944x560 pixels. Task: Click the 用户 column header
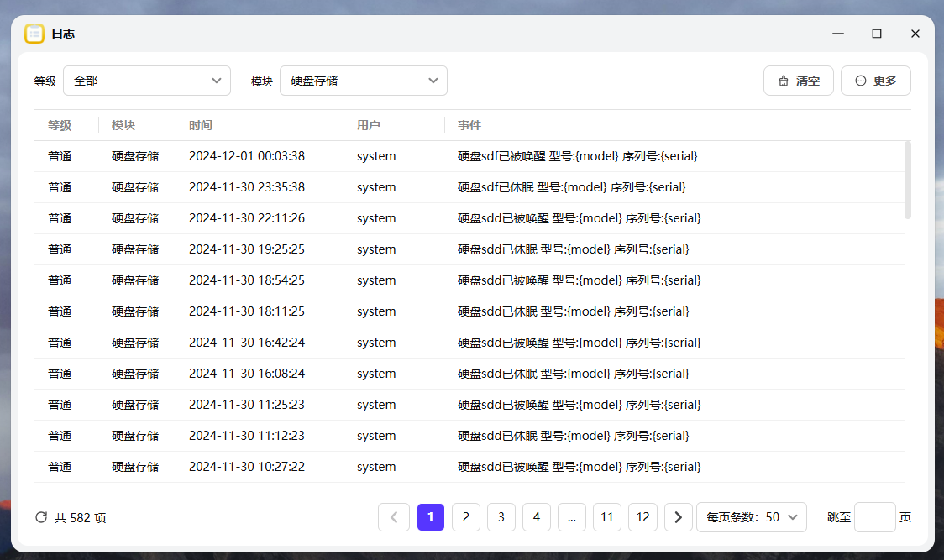[x=369, y=125]
